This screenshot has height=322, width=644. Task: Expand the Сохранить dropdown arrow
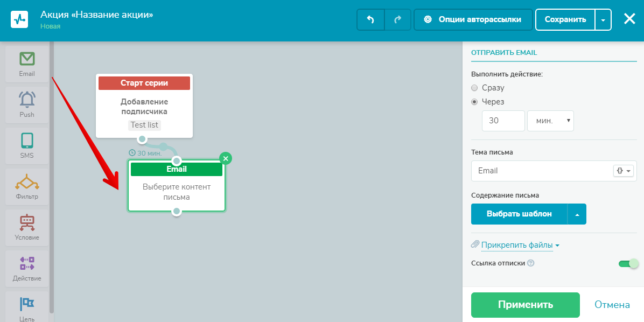603,20
